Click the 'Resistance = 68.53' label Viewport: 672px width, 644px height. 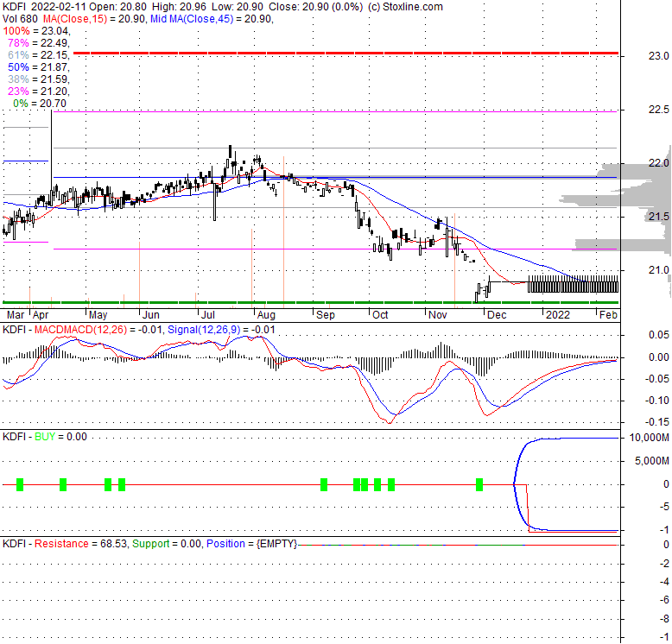pos(80,544)
